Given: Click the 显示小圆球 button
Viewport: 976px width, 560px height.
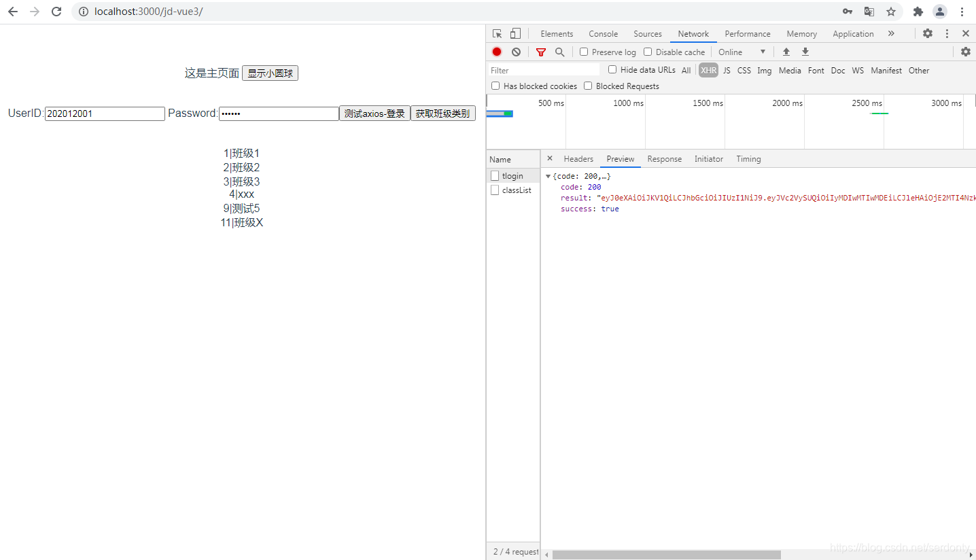Looking at the screenshot, I should click(x=270, y=73).
